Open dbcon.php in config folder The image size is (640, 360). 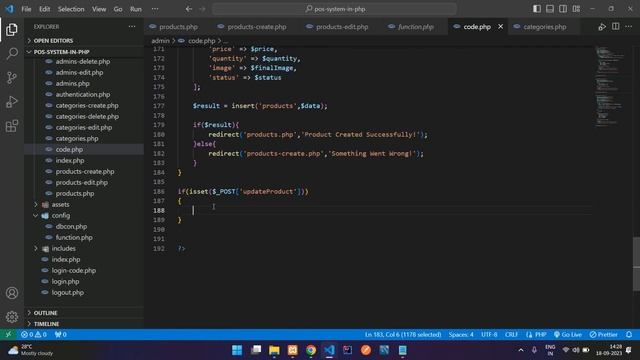point(71,227)
